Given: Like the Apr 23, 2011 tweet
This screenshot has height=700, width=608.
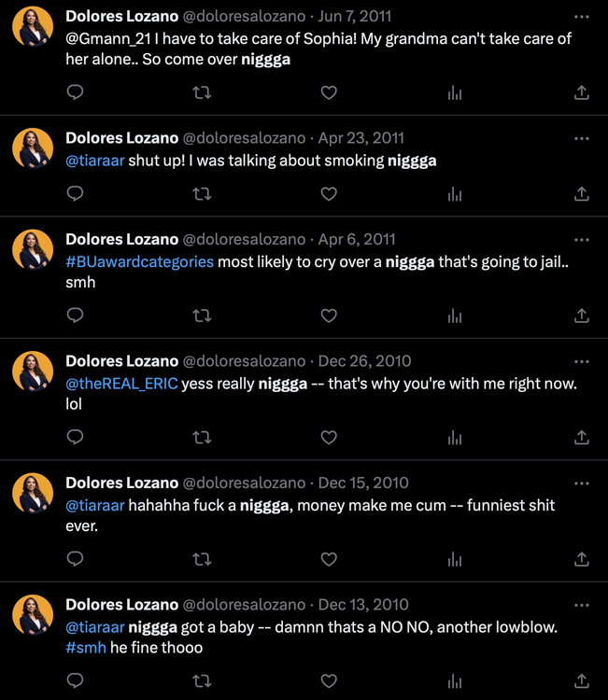Looking at the screenshot, I should click(x=329, y=194).
